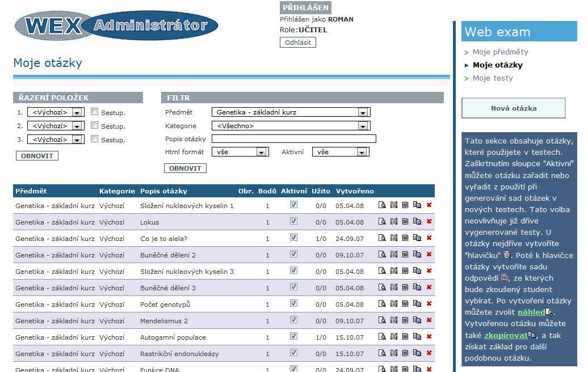Open the second sort order dropdown
Viewport: 588px width, 372px height.
(x=56, y=126)
